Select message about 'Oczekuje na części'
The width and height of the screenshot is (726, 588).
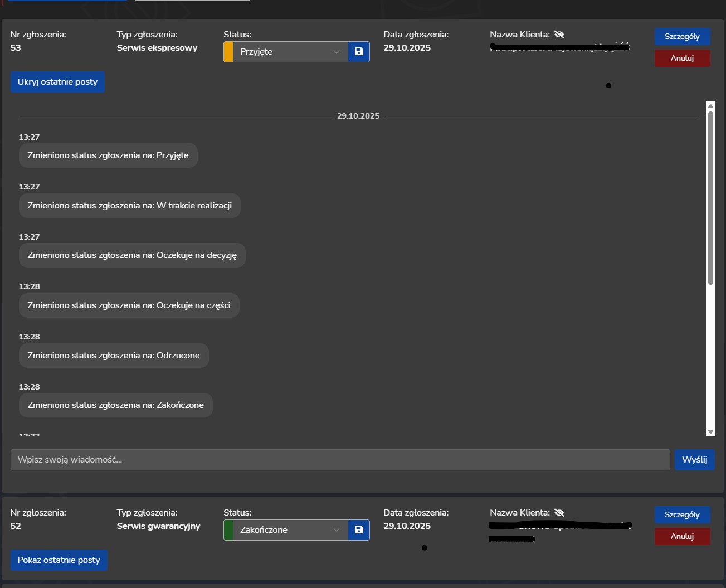click(x=129, y=305)
